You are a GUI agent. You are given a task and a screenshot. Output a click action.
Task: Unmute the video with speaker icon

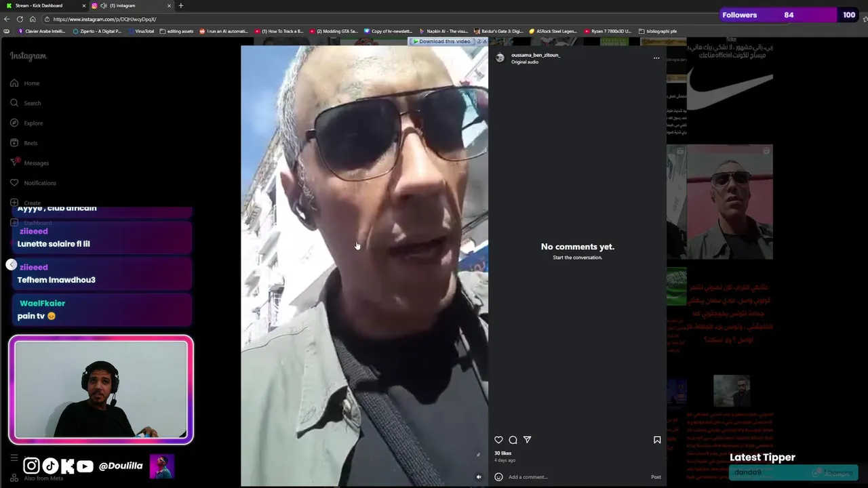pyautogui.click(x=479, y=476)
